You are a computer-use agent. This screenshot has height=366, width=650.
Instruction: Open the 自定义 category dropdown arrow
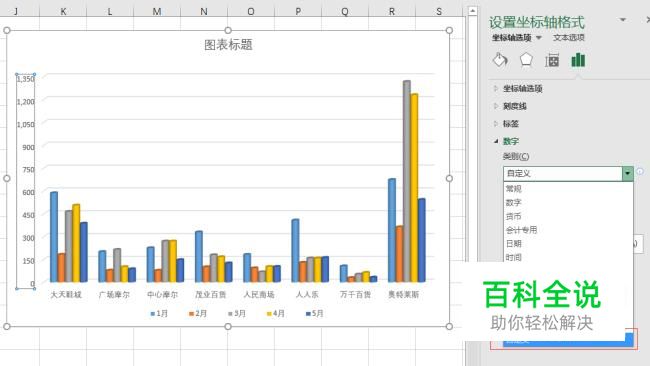[x=627, y=173]
